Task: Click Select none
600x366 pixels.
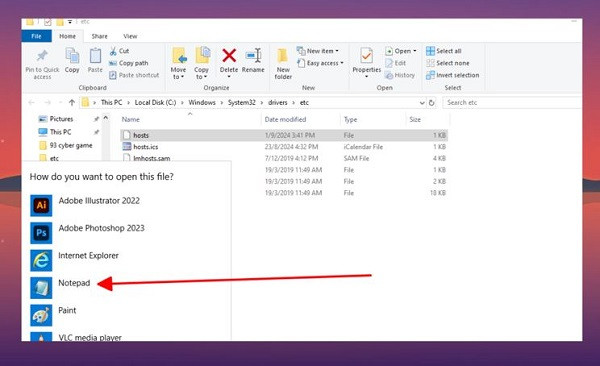Action: [448, 63]
